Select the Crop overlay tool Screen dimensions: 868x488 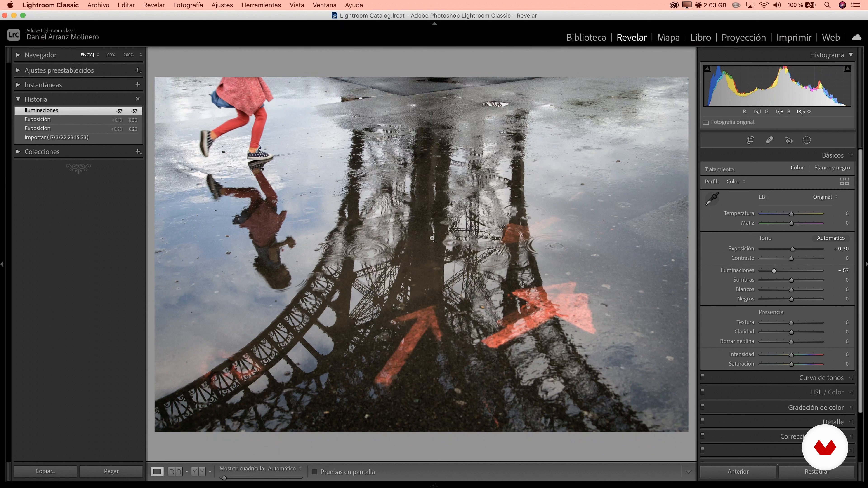click(x=750, y=140)
